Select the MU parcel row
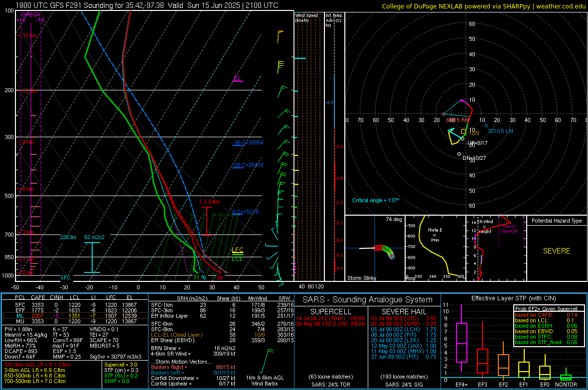Viewport: 588px width, 390px height. 75,321
